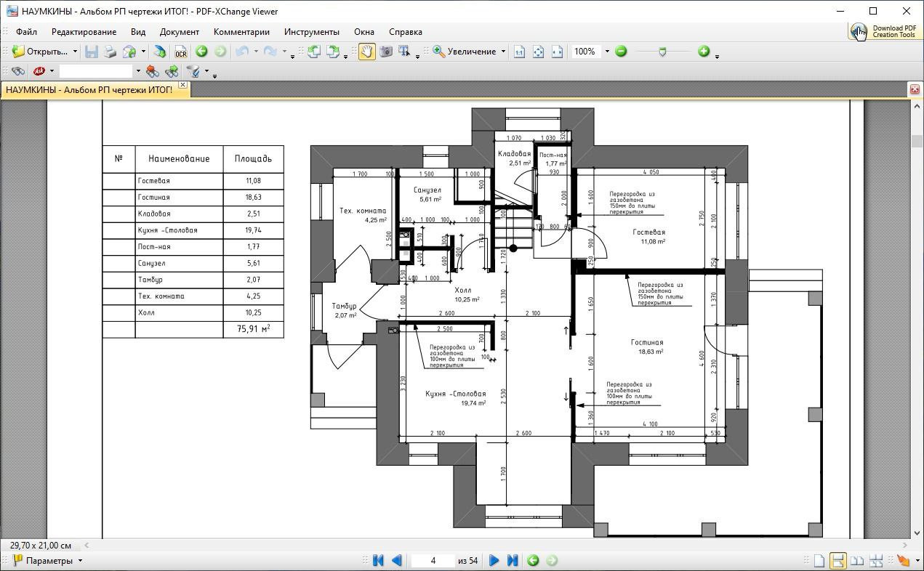Expand the Открыть dropdown arrow
This screenshot has width=924, height=571.
[75, 52]
